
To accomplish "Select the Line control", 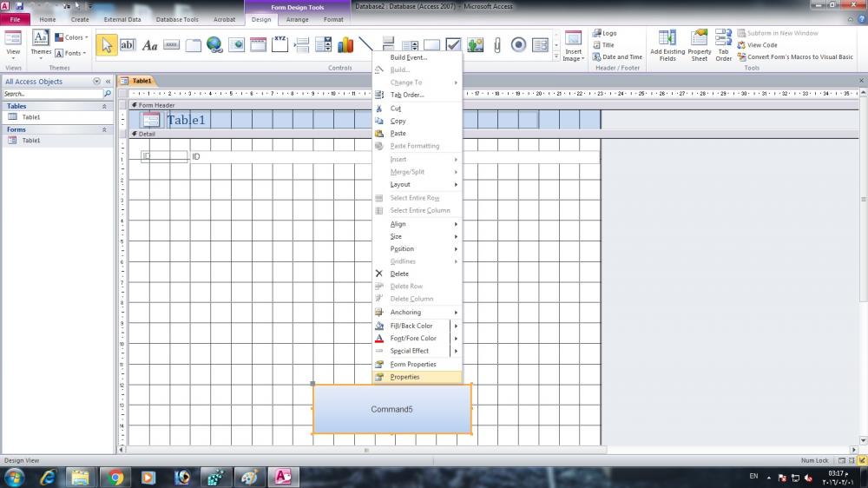I will tap(365, 43).
